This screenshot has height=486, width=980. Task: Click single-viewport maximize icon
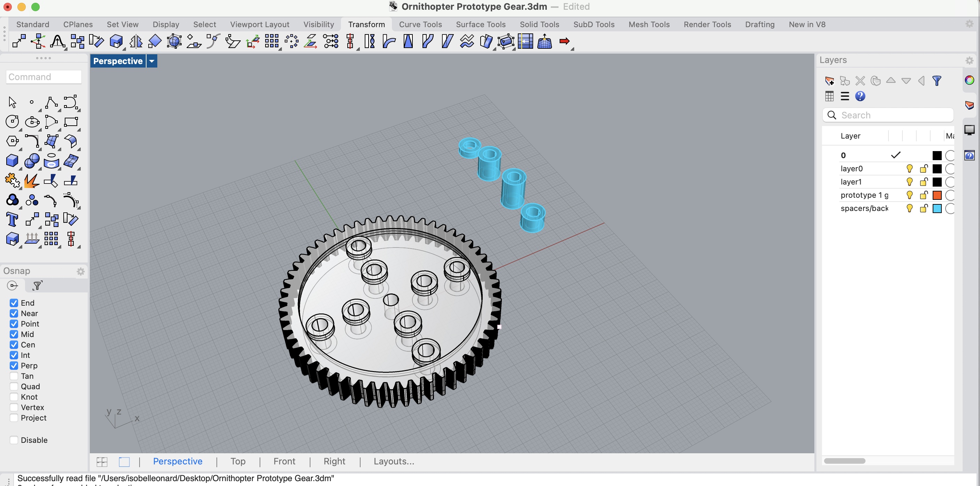tap(124, 462)
